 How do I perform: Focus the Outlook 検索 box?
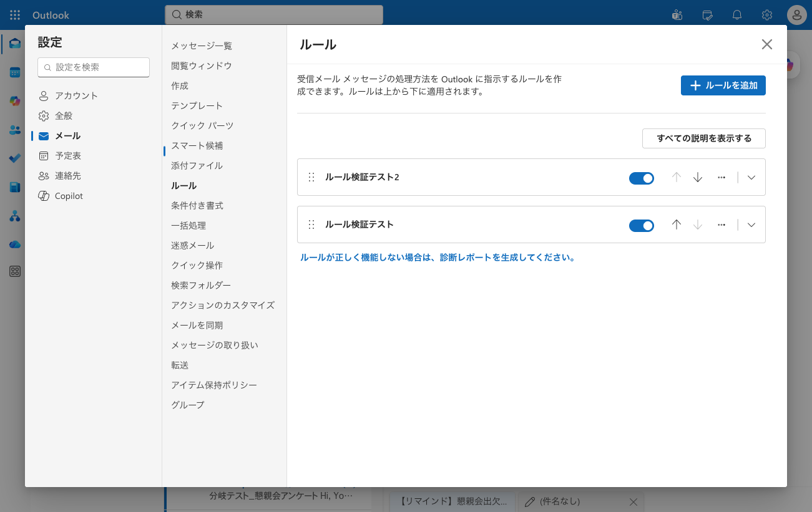click(274, 14)
